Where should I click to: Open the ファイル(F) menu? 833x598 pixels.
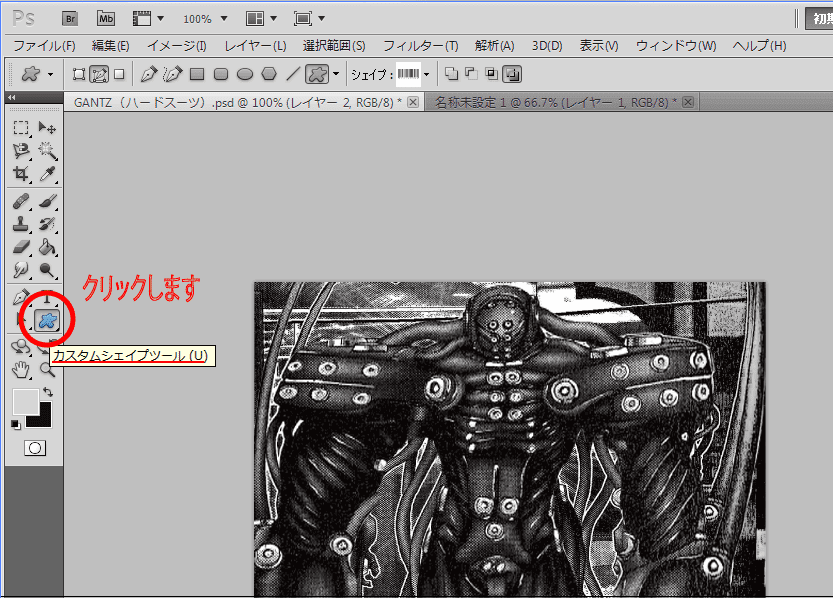pyautogui.click(x=44, y=46)
